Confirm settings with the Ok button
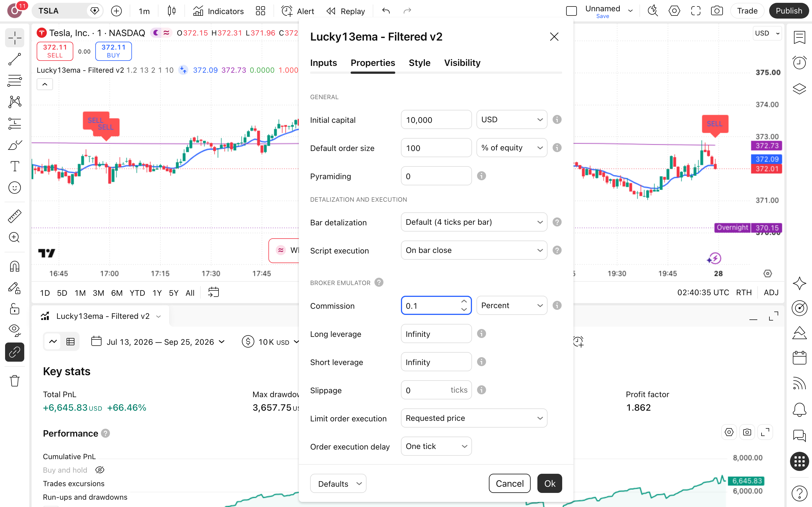812x507 pixels. (549, 483)
